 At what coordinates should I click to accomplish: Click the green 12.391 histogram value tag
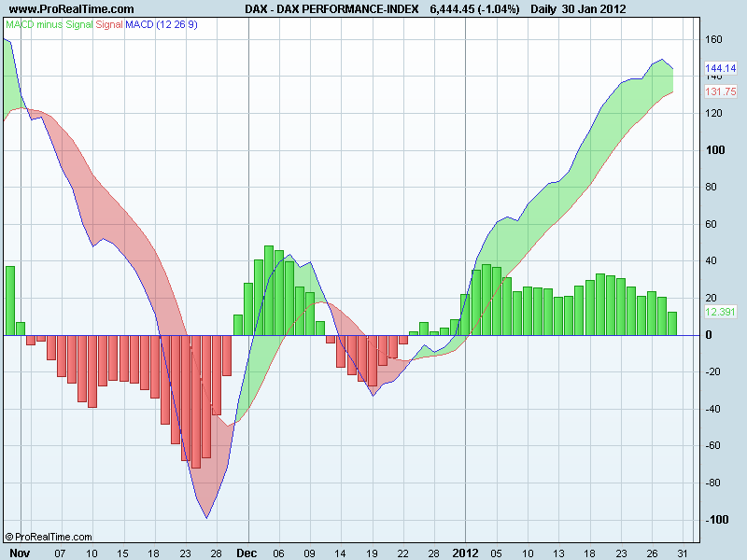[720, 312]
